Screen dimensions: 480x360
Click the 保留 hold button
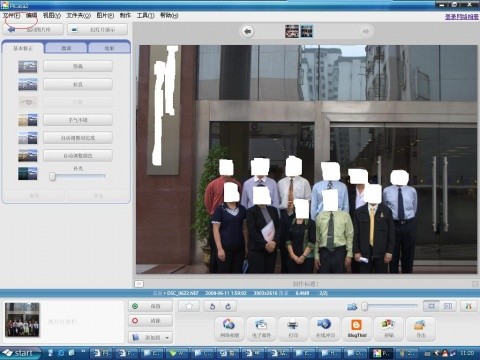150,306
